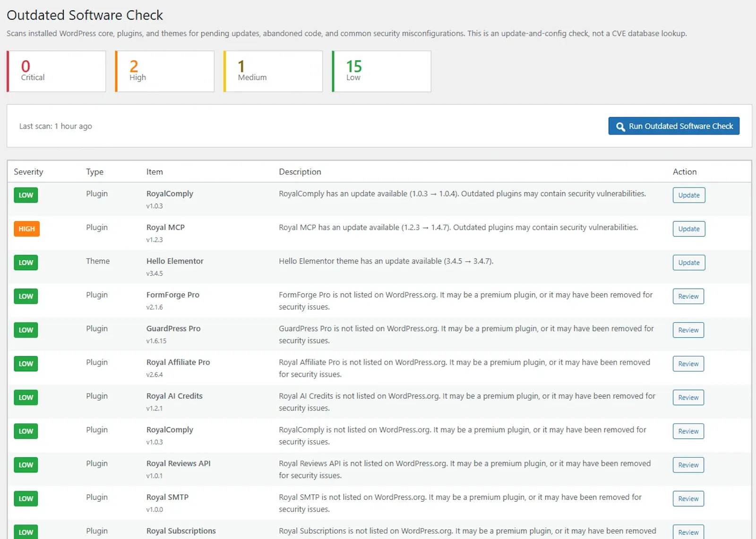
Task: Click the LOW badge on Royal SMTP row
Action: pos(26,499)
